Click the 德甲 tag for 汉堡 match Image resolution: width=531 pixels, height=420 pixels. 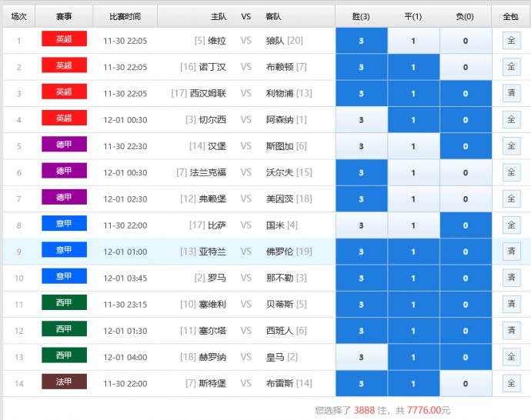(x=64, y=144)
